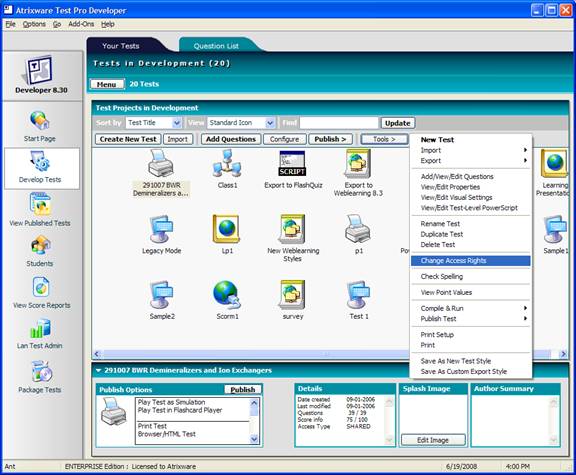Choose Change Access Rights menu item
Screen dimensions: 576x475
tap(471, 261)
